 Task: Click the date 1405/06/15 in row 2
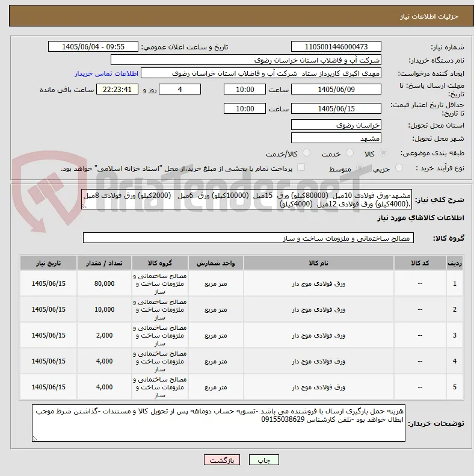tap(49, 309)
